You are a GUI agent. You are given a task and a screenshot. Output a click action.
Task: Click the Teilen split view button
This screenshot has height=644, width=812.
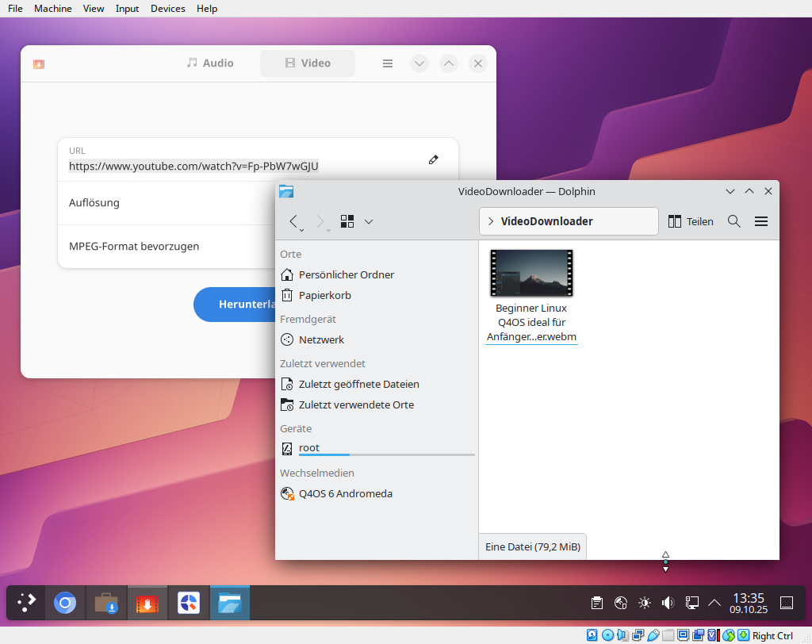click(691, 221)
